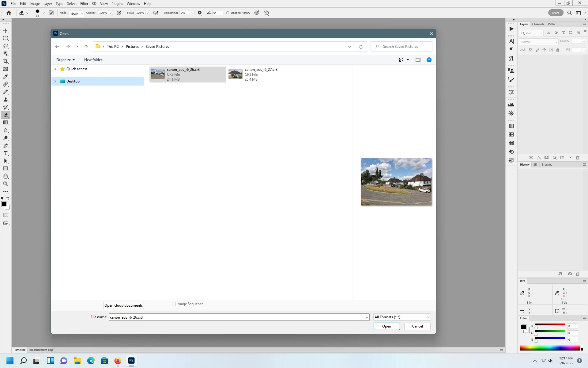
Task: Open the dialog's help icon
Action: 429,60
